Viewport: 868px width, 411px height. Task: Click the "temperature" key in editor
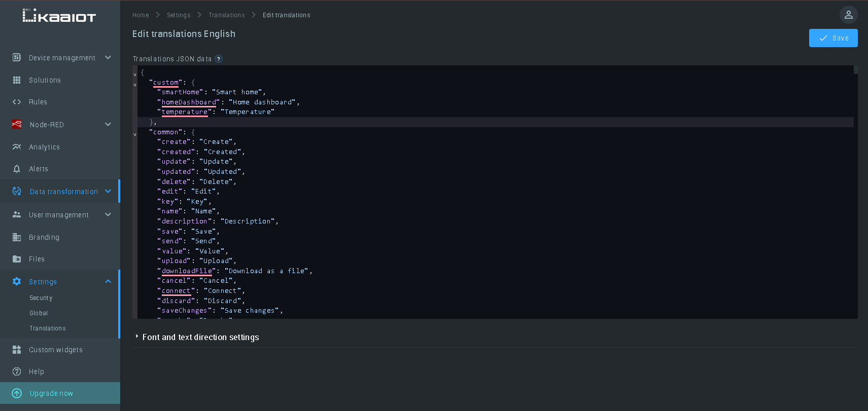point(185,112)
